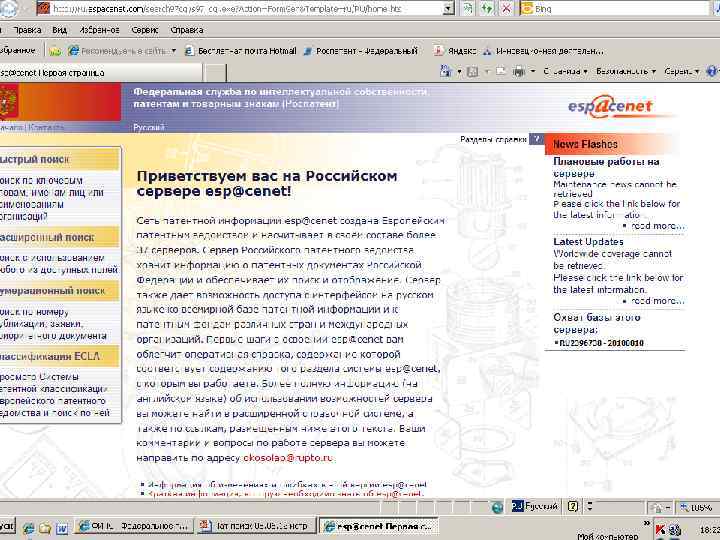Open the Страница dropdown in command bar

tap(565, 71)
